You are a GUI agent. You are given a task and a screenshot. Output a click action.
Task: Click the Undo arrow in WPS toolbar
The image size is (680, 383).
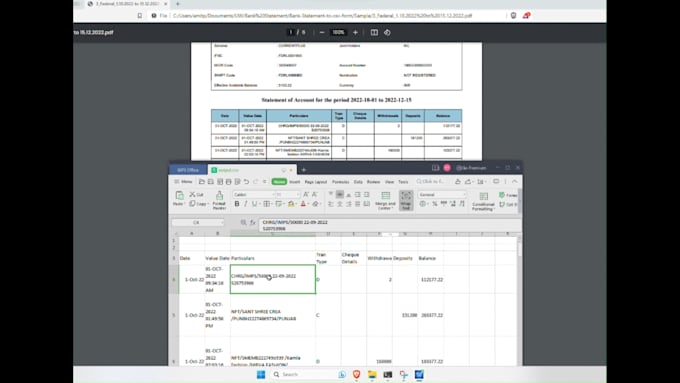pos(246,182)
